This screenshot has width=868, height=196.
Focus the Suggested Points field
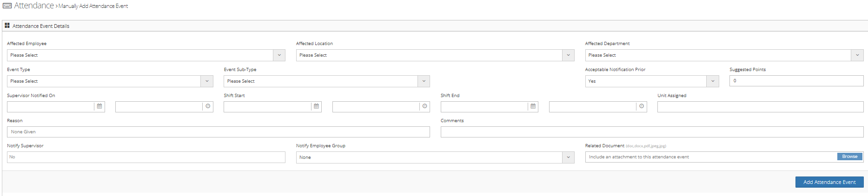coord(796,81)
